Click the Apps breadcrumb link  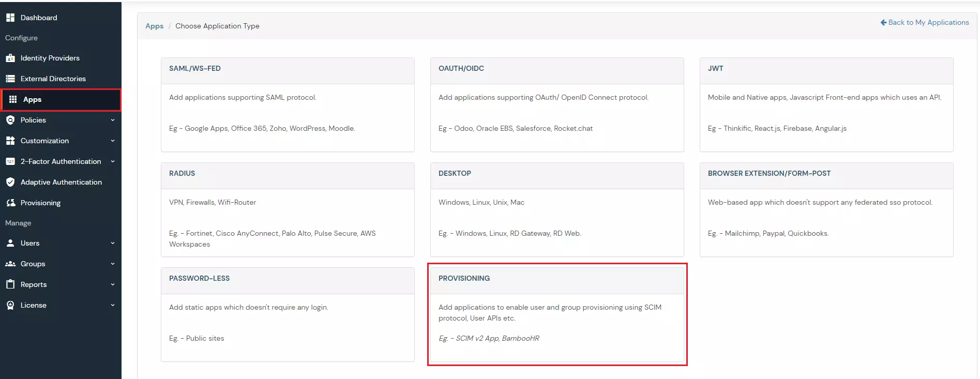click(154, 26)
